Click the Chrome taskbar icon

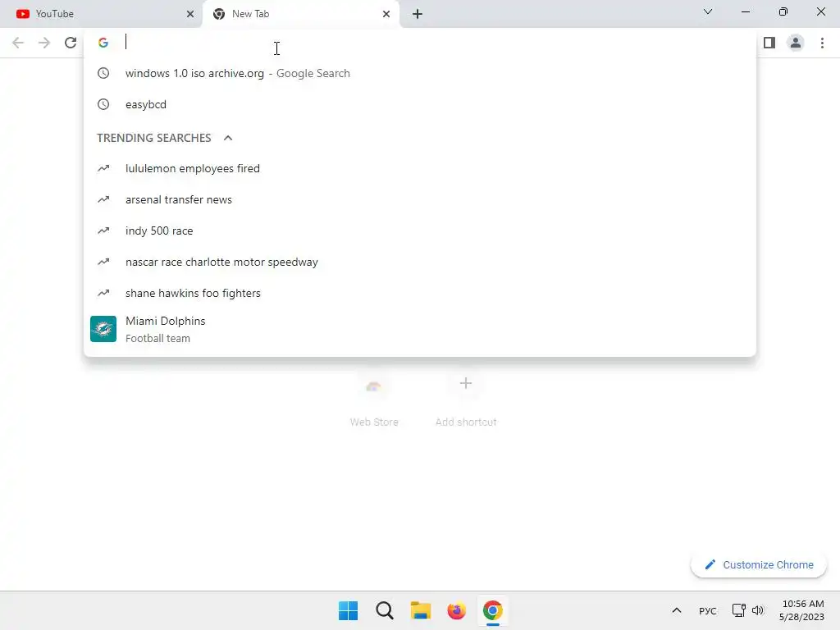493,610
